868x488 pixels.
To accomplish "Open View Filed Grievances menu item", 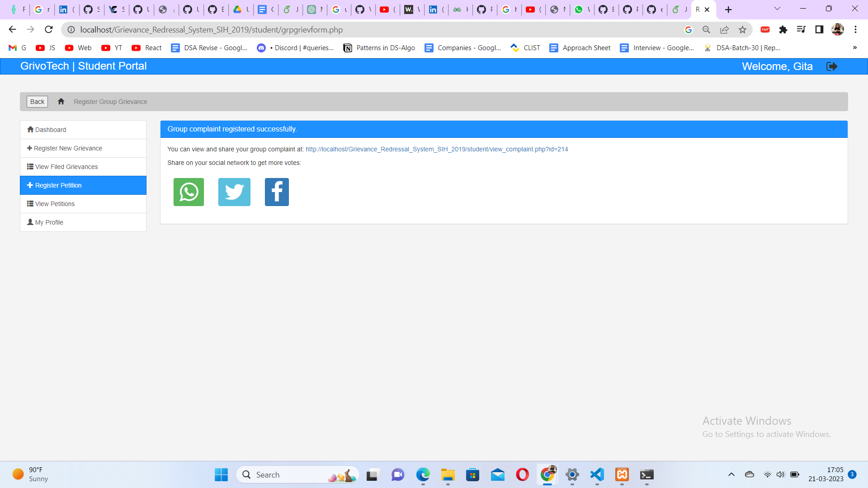I will click(66, 167).
